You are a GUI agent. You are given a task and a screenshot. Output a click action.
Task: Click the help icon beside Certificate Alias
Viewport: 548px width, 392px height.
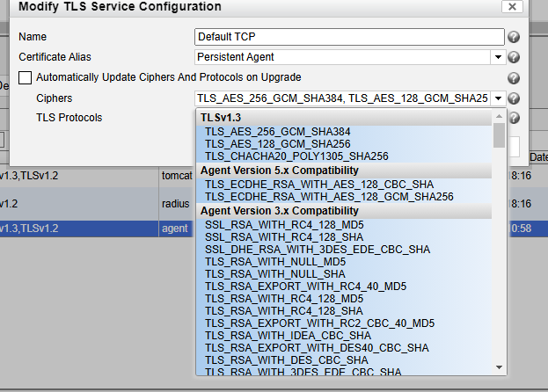(514, 57)
